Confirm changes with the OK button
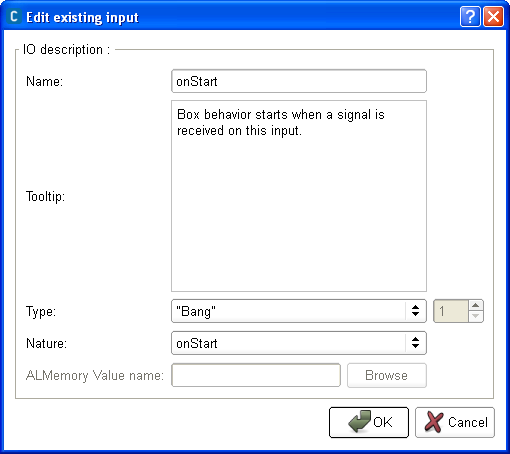The image size is (510, 454). tap(369, 422)
